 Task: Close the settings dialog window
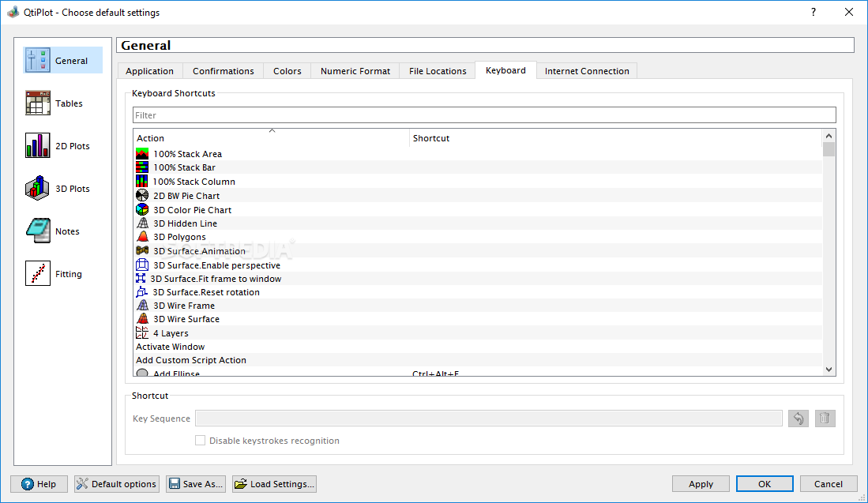pyautogui.click(x=848, y=12)
